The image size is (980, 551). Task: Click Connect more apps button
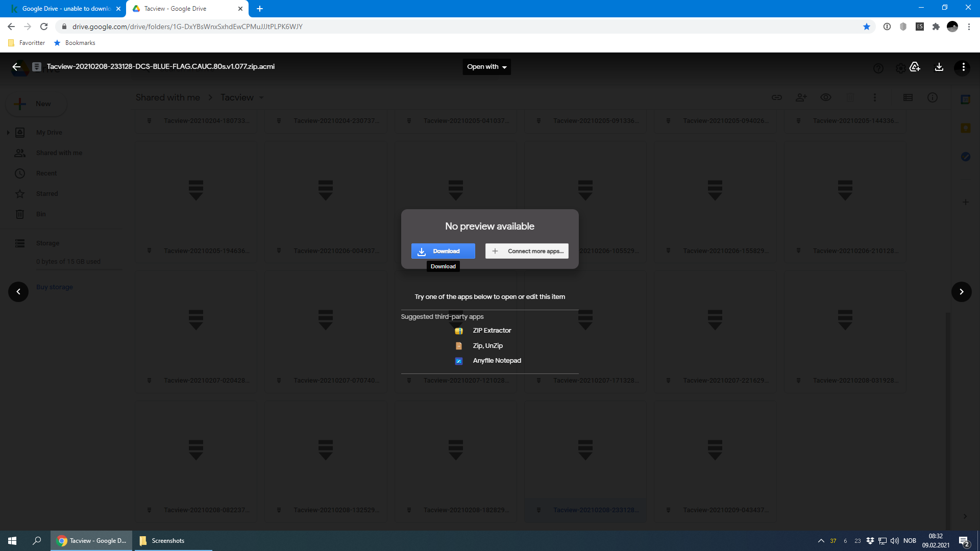tap(527, 251)
